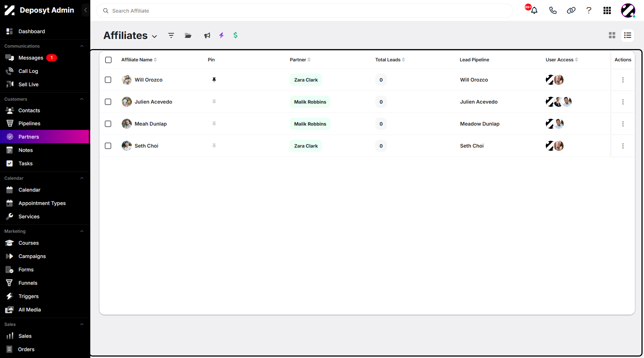Unpin the Will Orozco affiliate
Screen dimensions: 644x358
(214, 80)
